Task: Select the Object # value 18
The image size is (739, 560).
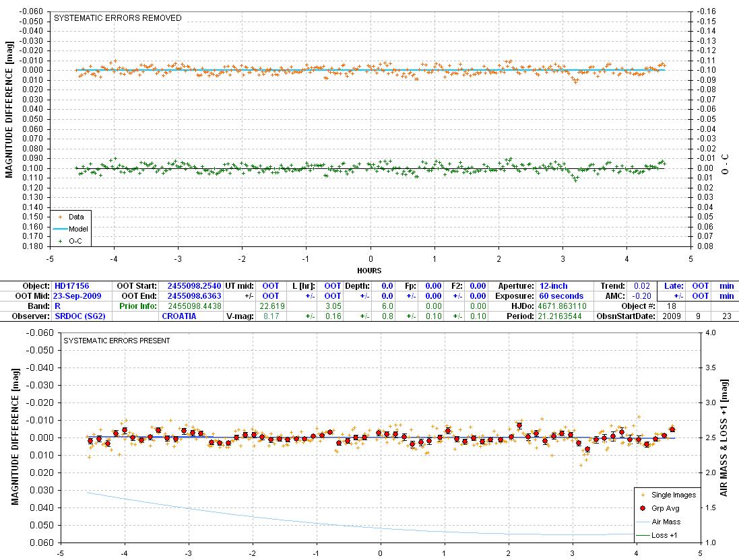Action: coord(671,306)
